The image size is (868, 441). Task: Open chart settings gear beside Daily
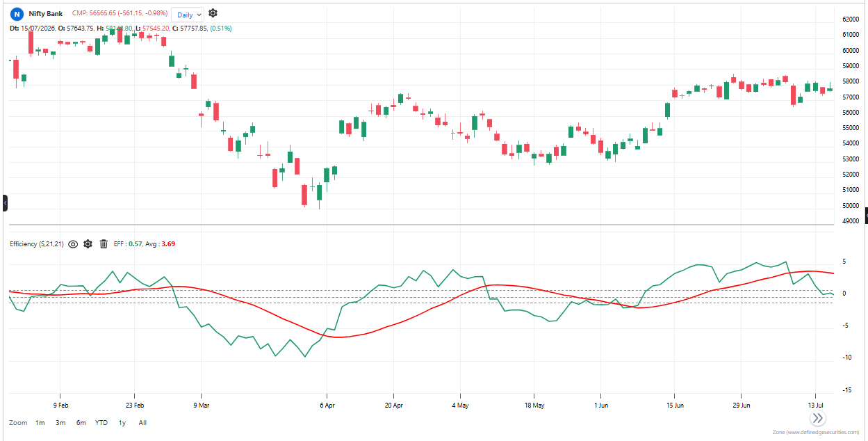click(x=213, y=13)
